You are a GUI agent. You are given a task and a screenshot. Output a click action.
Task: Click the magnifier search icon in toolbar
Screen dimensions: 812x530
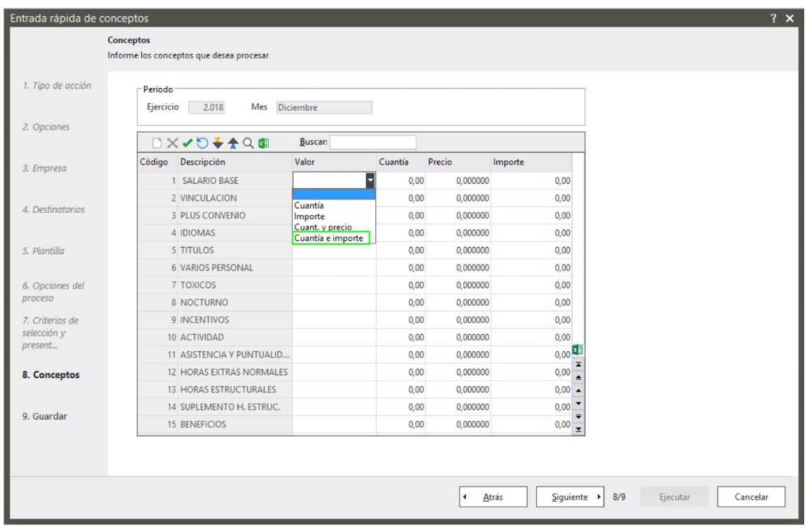(x=248, y=143)
